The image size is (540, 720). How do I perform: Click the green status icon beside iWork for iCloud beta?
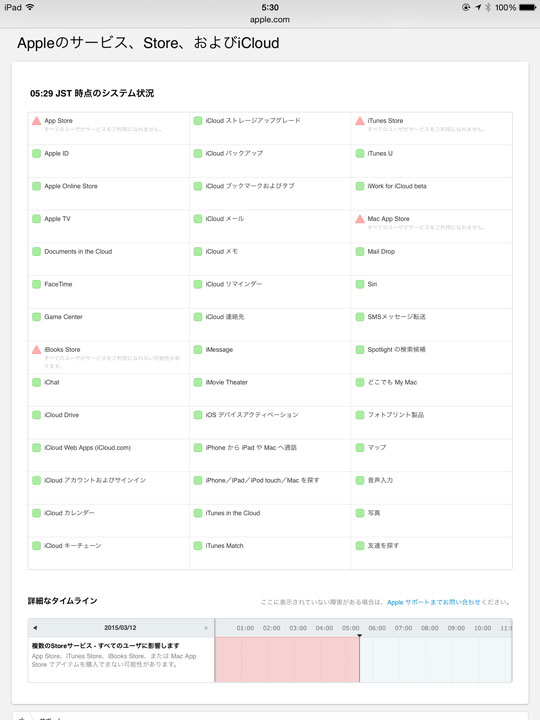tap(360, 186)
